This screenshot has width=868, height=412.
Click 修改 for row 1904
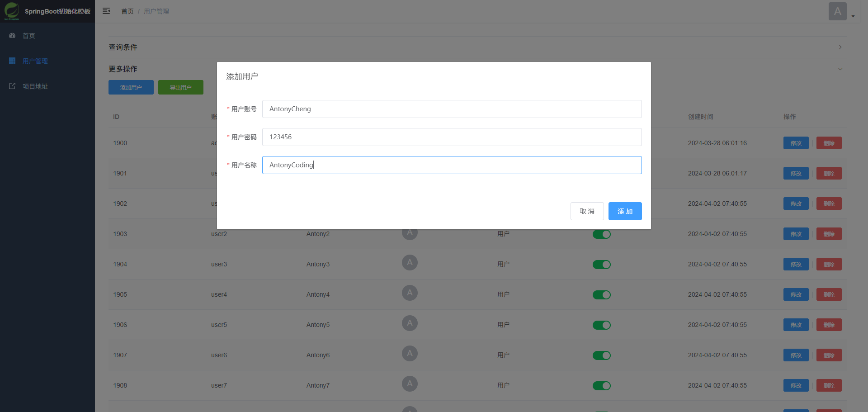(796, 264)
